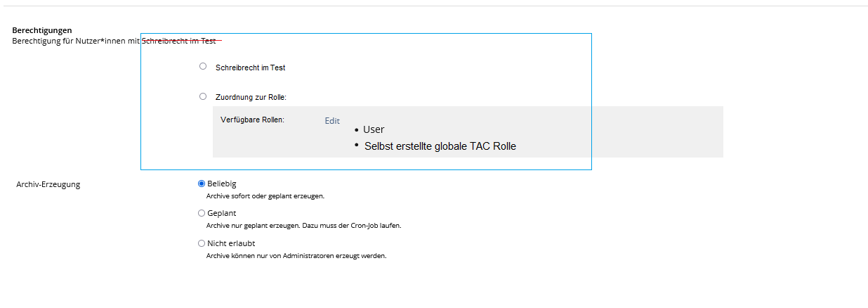Select the 'Schreibrecht im Test' radio button
The image size is (868, 308).
coord(203,66)
